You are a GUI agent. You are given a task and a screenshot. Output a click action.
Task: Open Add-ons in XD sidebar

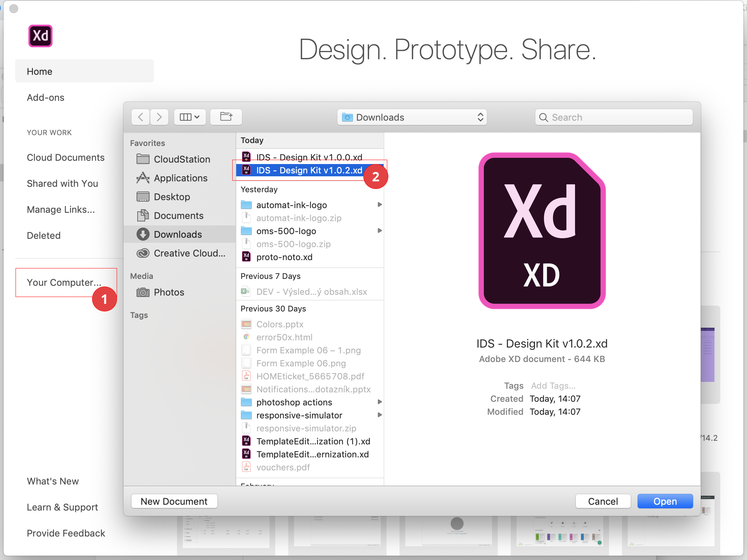pyautogui.click(x=46, y=98)
